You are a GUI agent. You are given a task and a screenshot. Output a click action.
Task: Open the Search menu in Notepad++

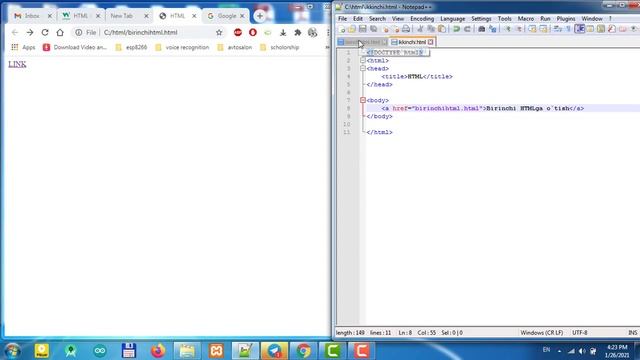point(377,19)
